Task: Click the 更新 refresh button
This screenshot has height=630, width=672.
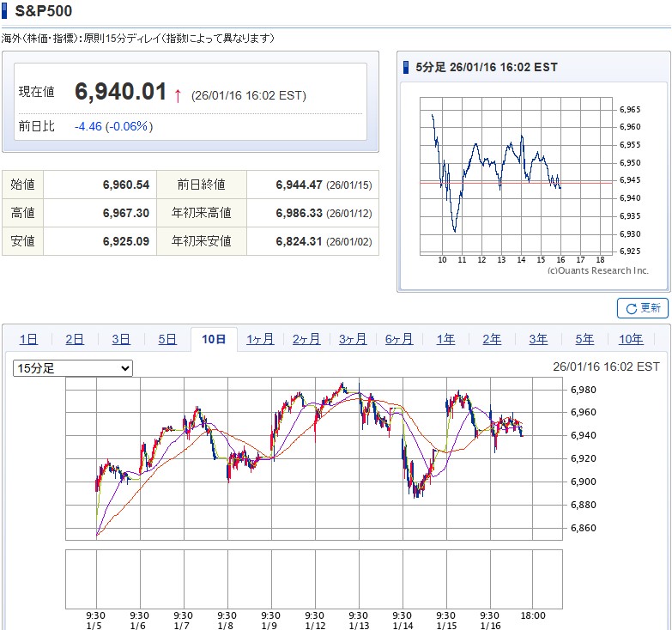Action: coord(642,308)
